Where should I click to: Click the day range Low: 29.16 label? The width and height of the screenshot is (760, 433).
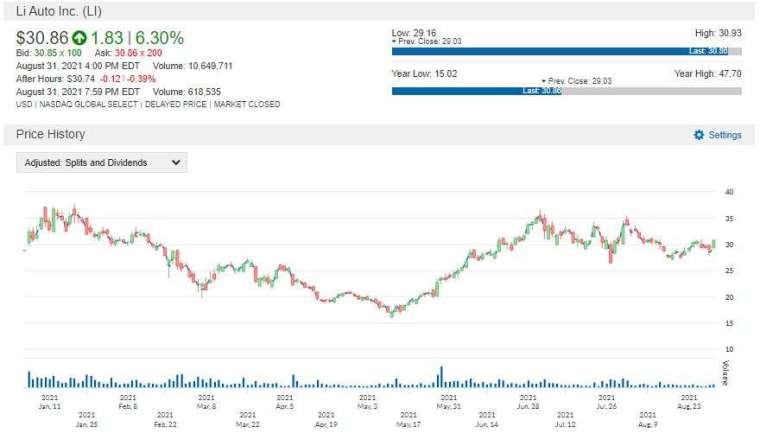pos(414,33)
